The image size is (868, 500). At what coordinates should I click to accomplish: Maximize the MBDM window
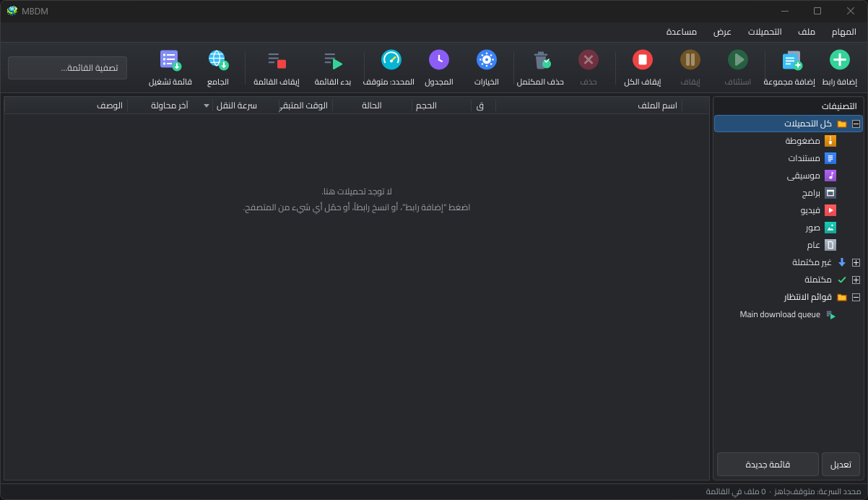point(817,11)
